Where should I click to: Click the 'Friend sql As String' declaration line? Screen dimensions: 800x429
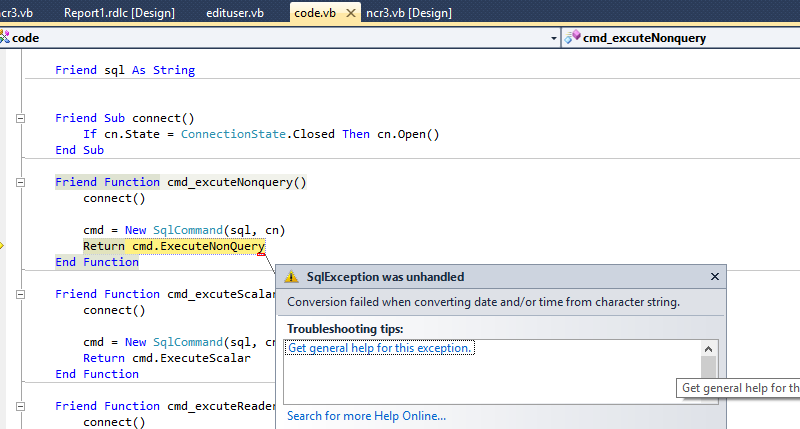point(125,70)
